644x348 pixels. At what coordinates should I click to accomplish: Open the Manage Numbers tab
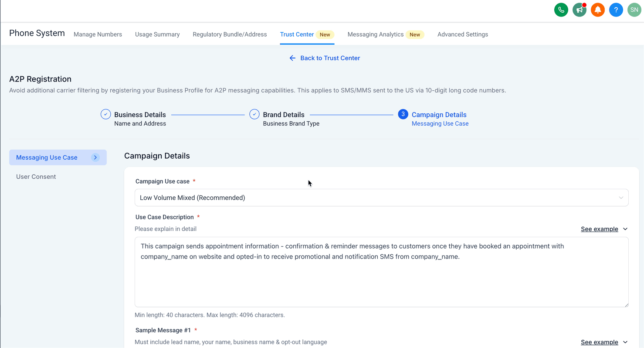[98, 34]
